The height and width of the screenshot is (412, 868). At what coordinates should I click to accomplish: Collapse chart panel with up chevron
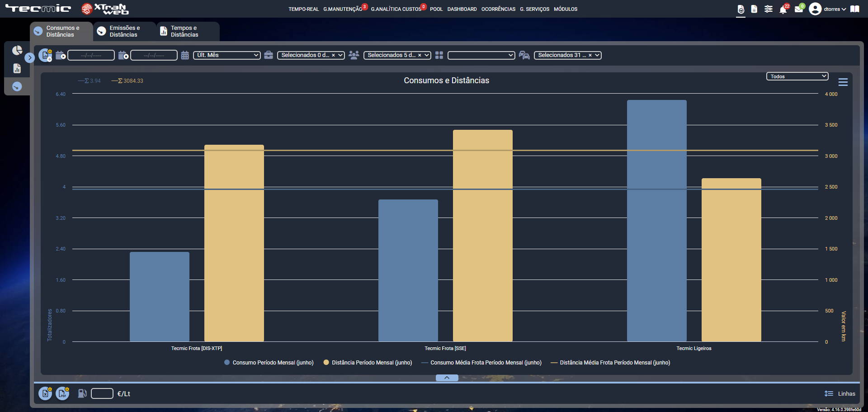[447, 378]
